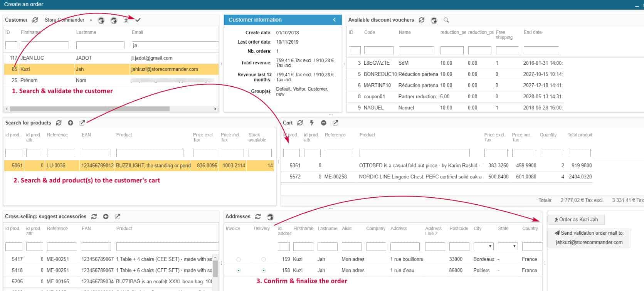Select Invoice radio for address 159

pyautogui.click(x=239, y=259)
